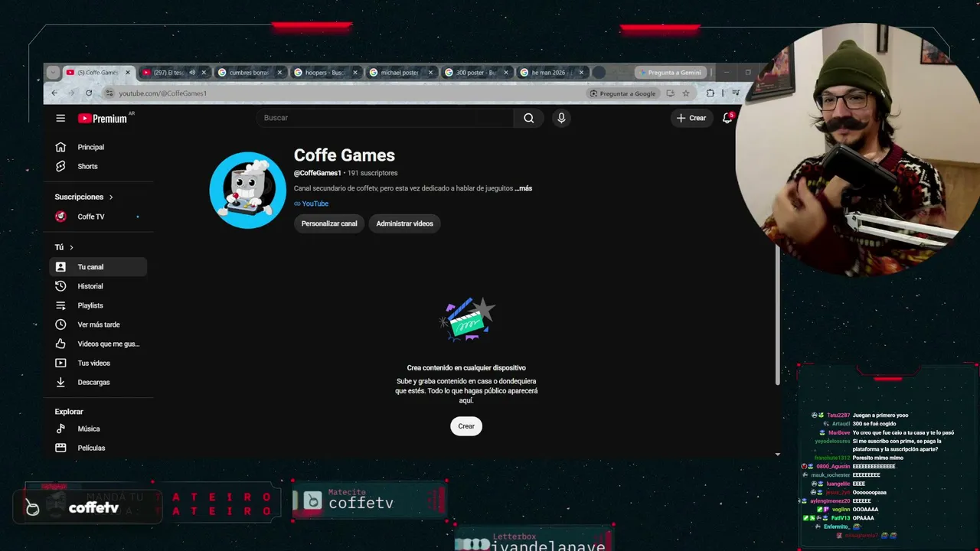980x551 pixels.
Task: Open Historial in the sidebar
Action: pos(98,286)
